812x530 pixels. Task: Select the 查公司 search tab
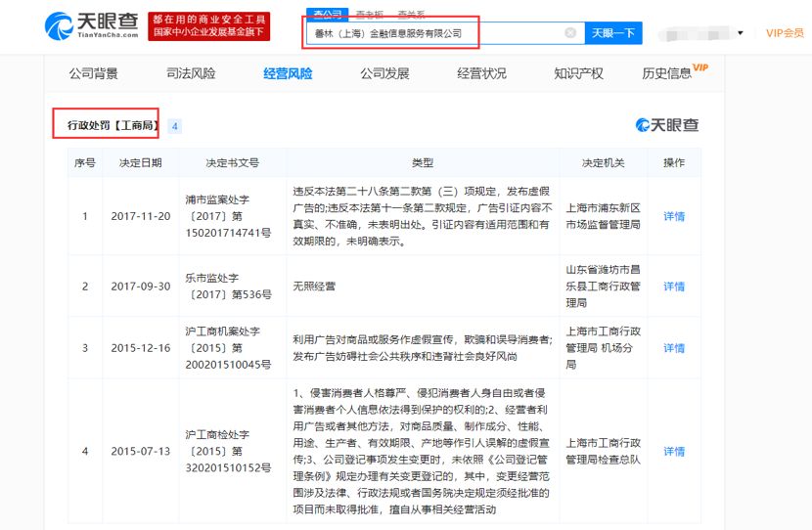(328, 14)
